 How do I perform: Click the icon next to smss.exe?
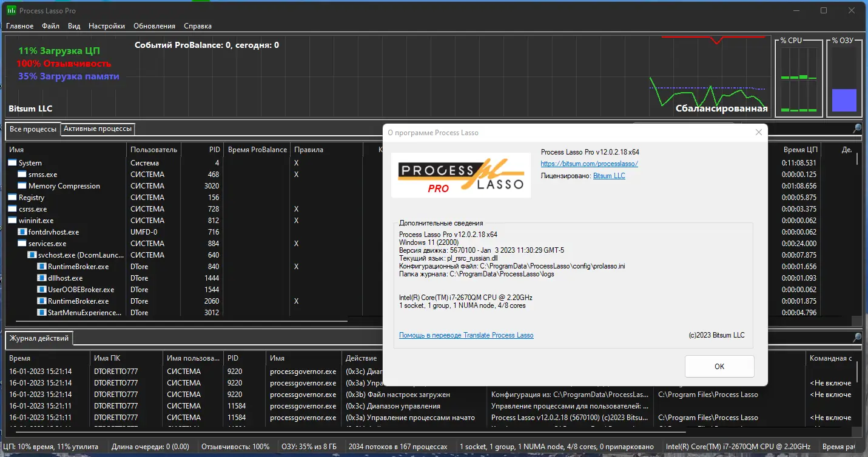[x=22, y=175]
